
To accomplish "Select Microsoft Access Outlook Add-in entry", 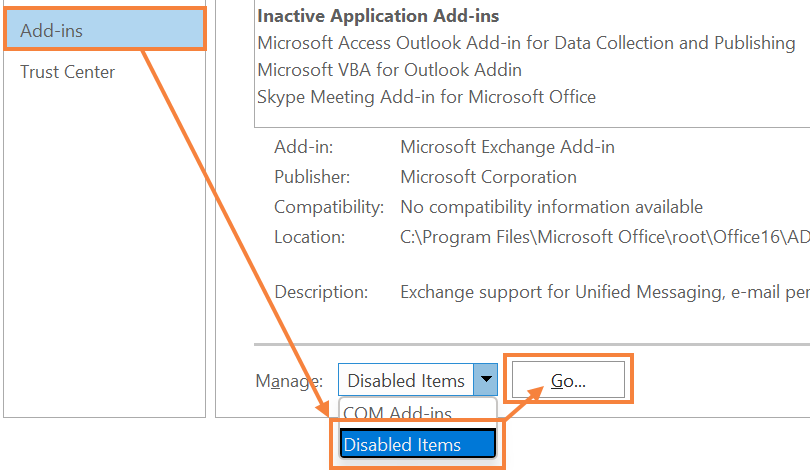I will pos(526,43).
